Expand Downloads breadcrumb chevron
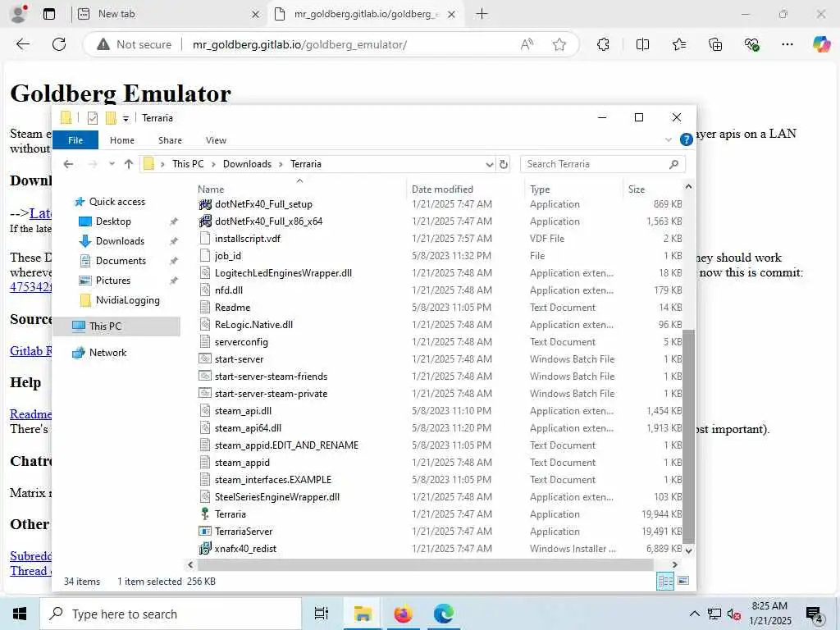Viewport: 840px width, 630px height. pos(281,164)
